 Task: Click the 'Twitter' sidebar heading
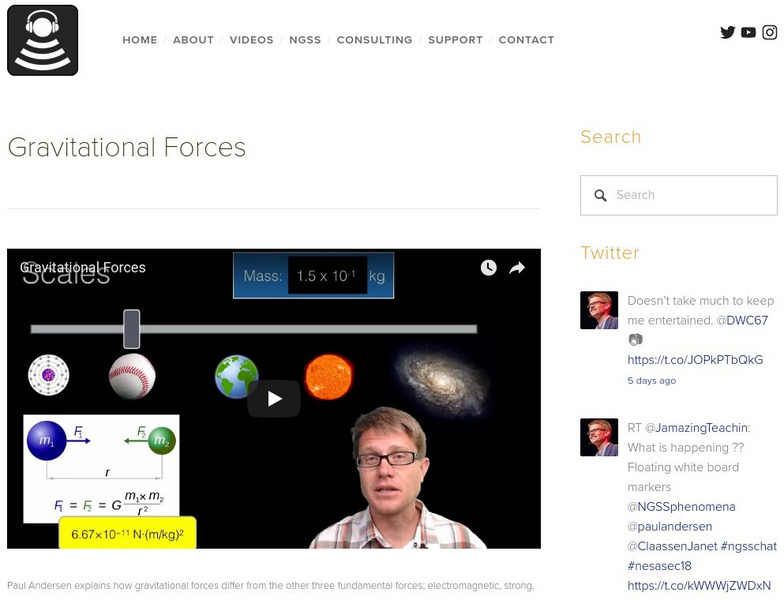(x=610, y=252)
